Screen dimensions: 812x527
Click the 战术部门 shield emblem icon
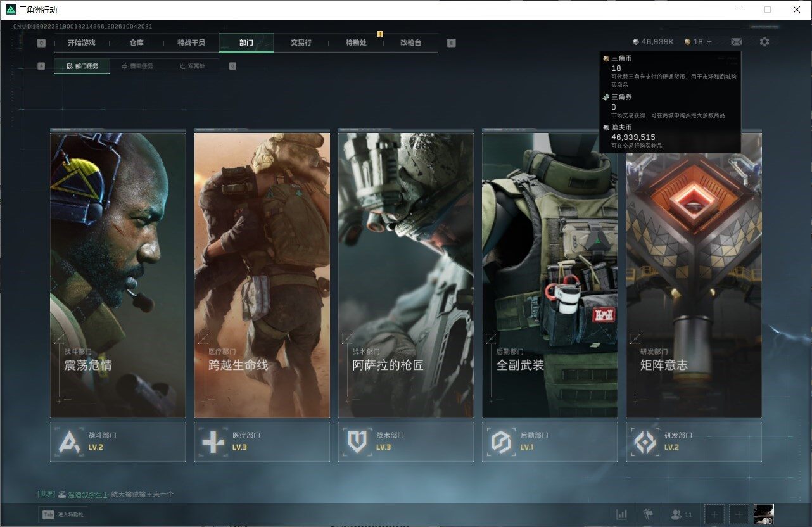357,441
